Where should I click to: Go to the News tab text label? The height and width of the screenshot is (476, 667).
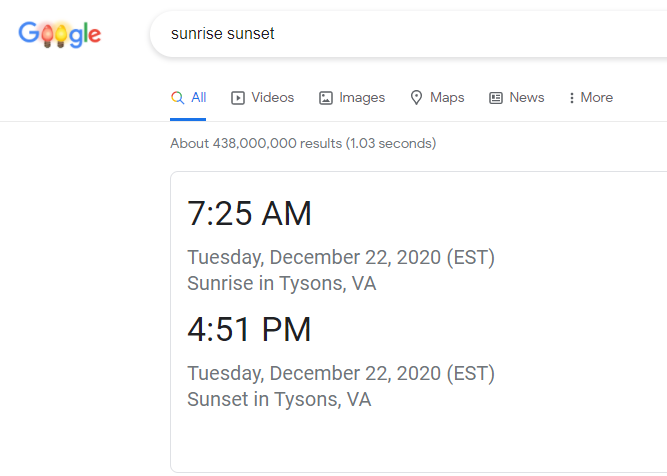coord(526,98)
